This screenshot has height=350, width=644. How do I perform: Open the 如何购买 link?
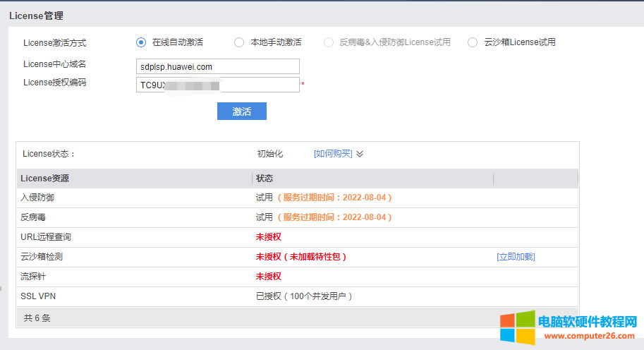(333, 154)
